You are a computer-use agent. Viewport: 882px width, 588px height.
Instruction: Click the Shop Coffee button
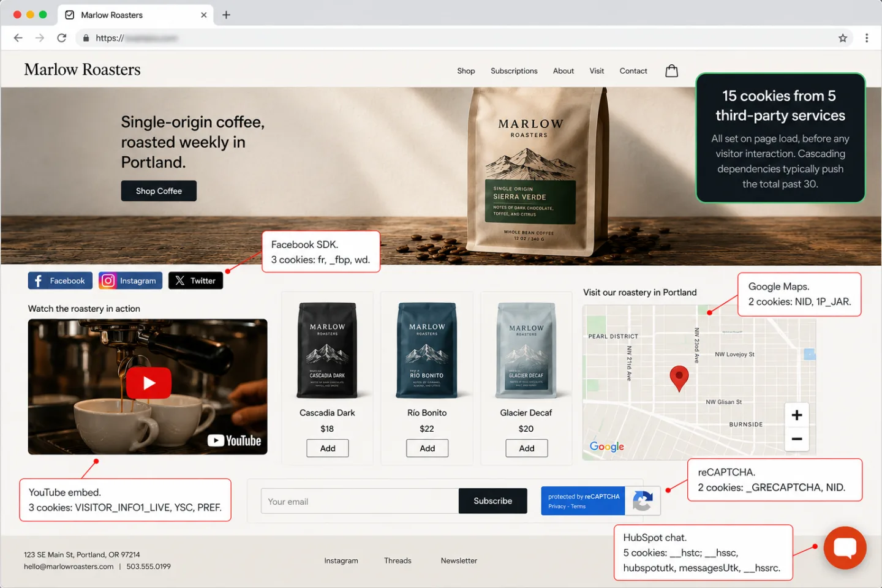click(159, 191)
